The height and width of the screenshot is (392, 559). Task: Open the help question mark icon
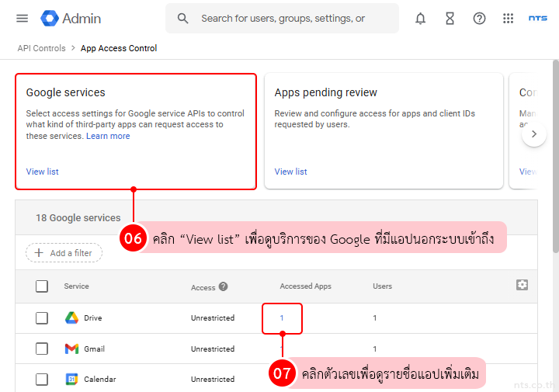[479, 19]
